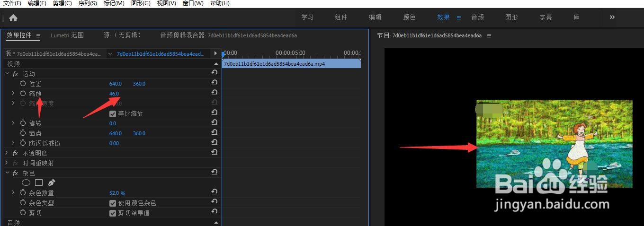Switch to the 音频剪辑混合器 tab
Image resolution: width=644 pixels, height=226 pixels.
point(229,35)
